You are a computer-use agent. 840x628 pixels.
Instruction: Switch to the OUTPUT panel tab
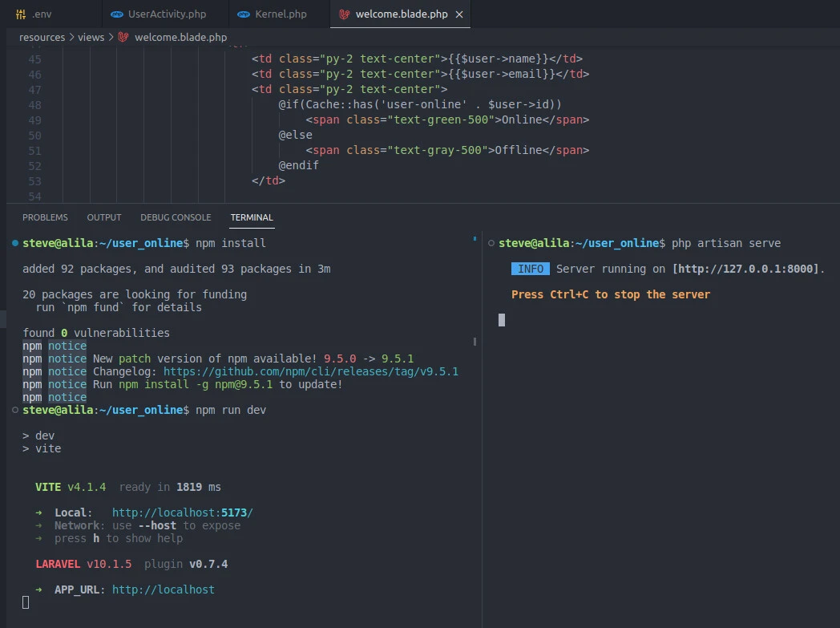(103, 217)
